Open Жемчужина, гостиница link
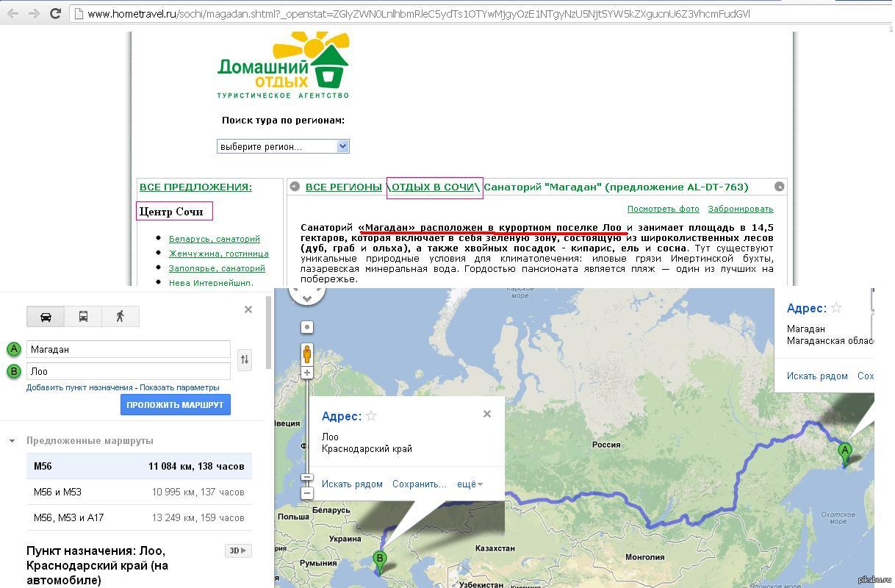Viewport: 895px width, 588px height. (219, 254)
